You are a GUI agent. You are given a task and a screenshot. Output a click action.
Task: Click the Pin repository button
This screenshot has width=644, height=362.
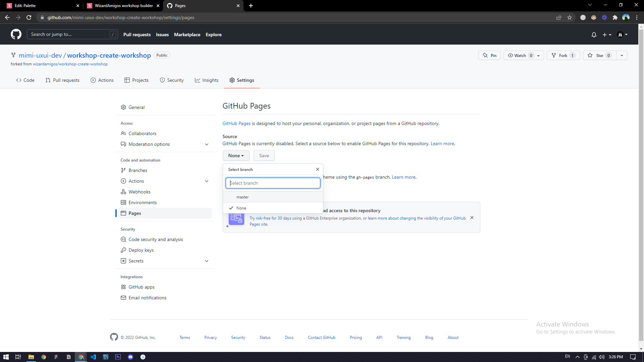pyautogui.click(x=489, y=55)
